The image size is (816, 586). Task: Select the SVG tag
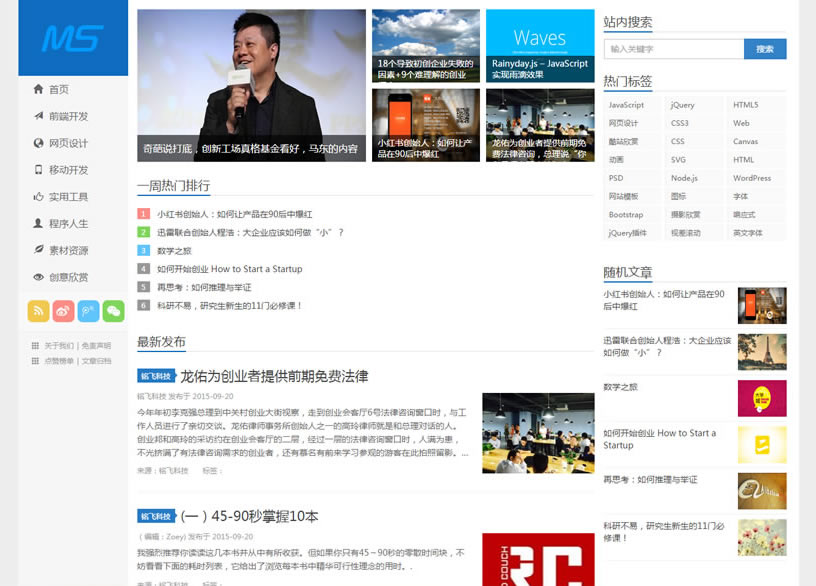pos(678,159)
